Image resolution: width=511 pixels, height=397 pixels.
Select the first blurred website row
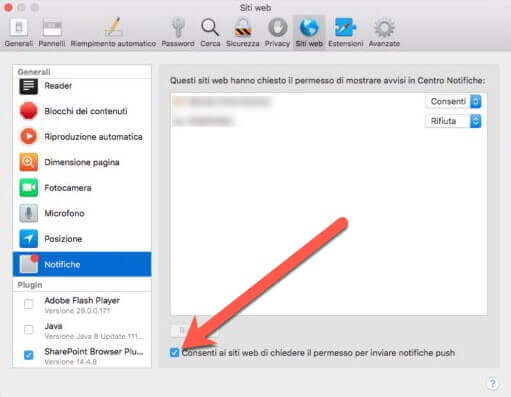coord(329,101)
